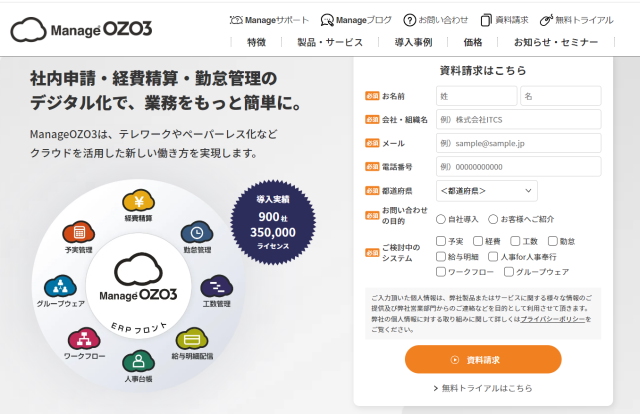Click the orange 予実管理 calculator cloud icon
The width and height of the screenshot is (640, 414).
pyautogui.click(x=78, y=232)
